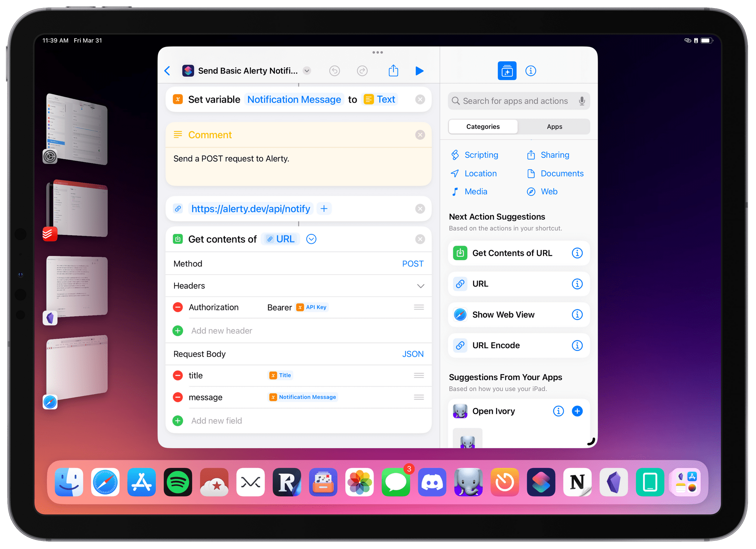Show info for URL Encode suggestion
Viewport: 756px width, 549px height.
click(577, 345)
